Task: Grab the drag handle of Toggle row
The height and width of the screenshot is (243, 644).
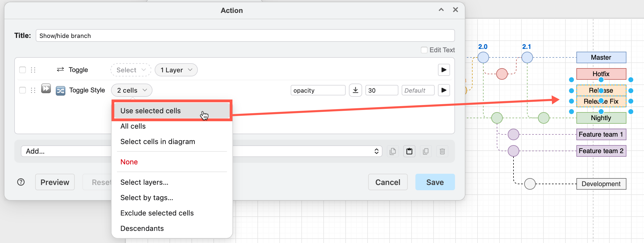Action: (x=33, y=70)
